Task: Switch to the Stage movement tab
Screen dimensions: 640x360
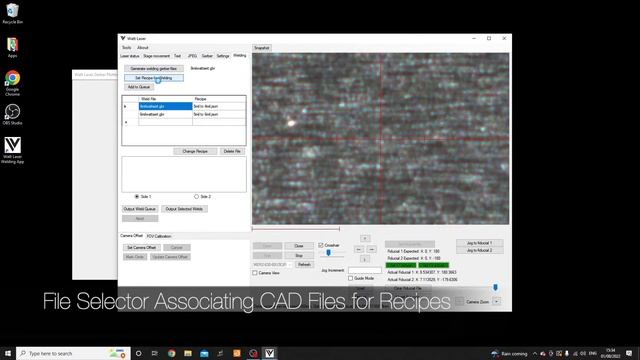Action: coord(156,56)
